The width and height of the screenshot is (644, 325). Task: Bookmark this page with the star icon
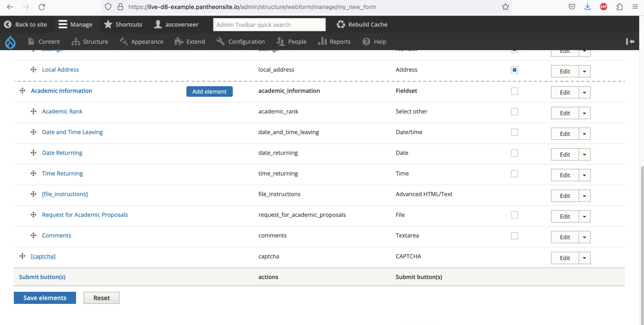tap(505, 7)
